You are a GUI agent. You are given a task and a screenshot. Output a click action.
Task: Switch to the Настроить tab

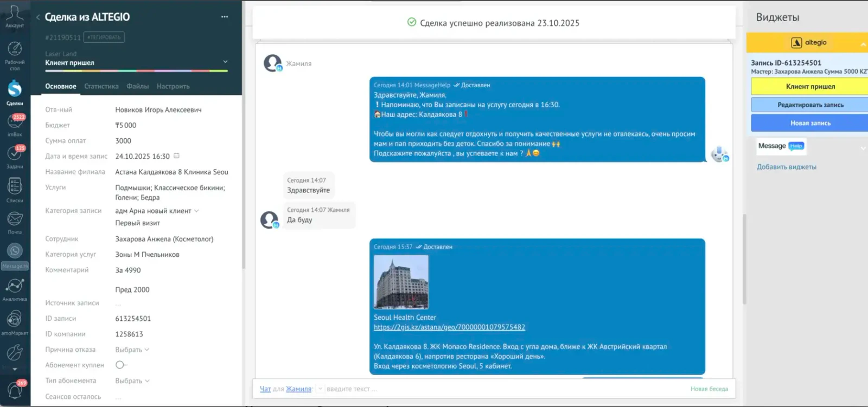[x=173, y=86]
